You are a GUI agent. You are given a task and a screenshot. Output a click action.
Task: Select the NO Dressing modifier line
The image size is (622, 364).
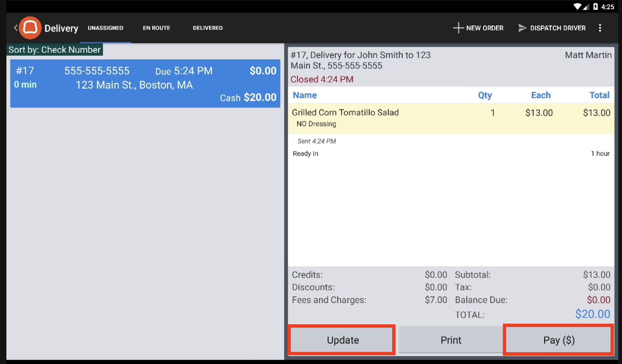click(316, 124)
